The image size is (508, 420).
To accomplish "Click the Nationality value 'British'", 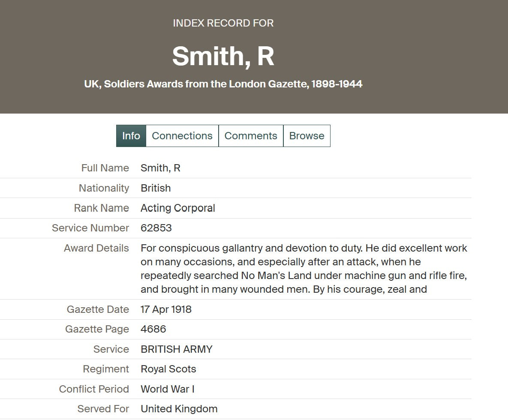I will point(156,188).
